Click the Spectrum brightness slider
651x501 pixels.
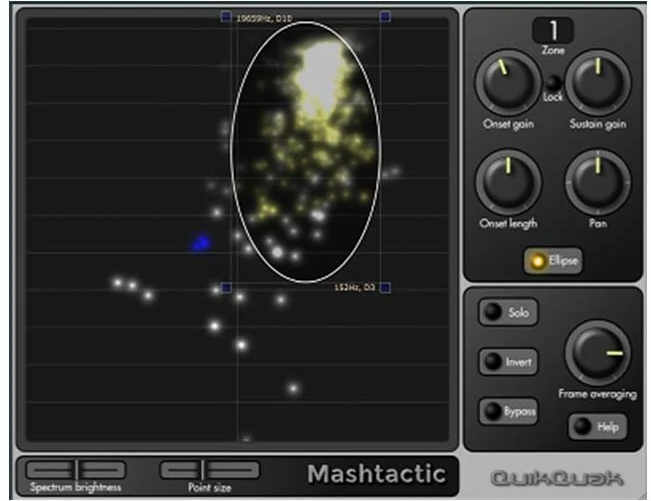pos(76,470)
